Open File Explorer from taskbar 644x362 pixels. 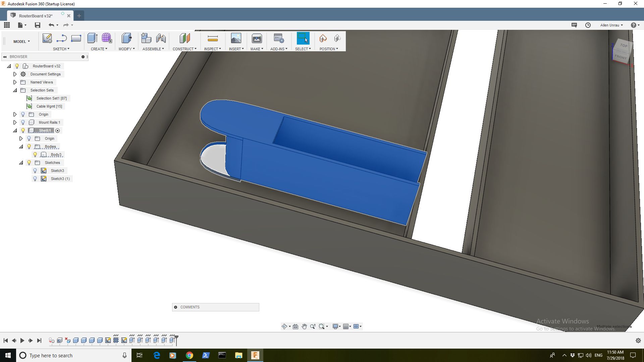238,355
